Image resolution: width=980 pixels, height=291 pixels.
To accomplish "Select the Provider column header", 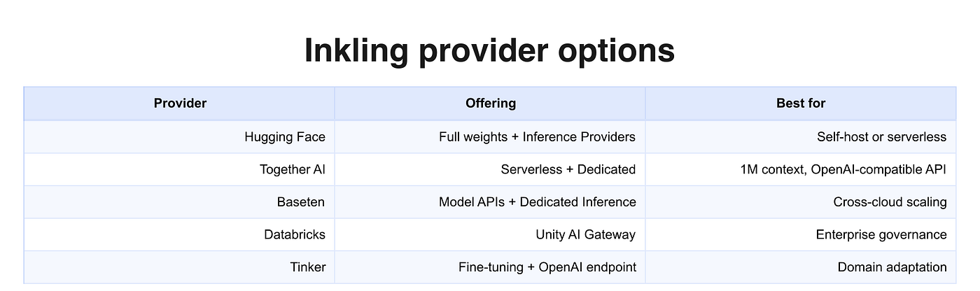I will point(180,104).
